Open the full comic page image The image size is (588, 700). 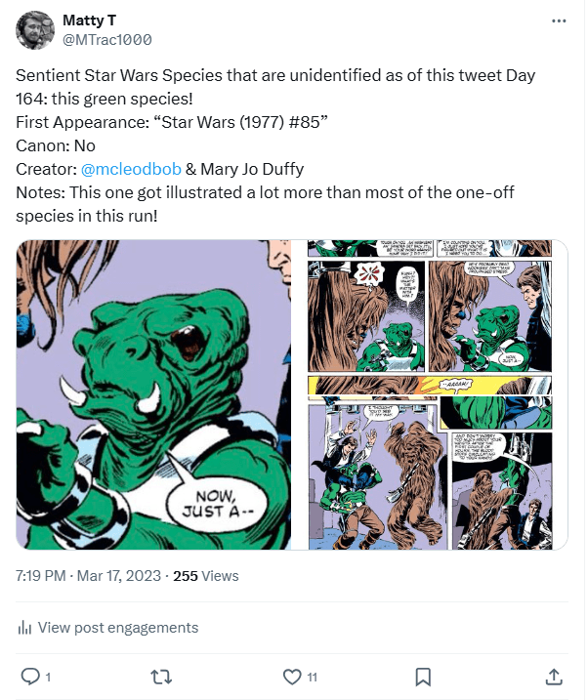pyautogui.click(x=437, y=394)
